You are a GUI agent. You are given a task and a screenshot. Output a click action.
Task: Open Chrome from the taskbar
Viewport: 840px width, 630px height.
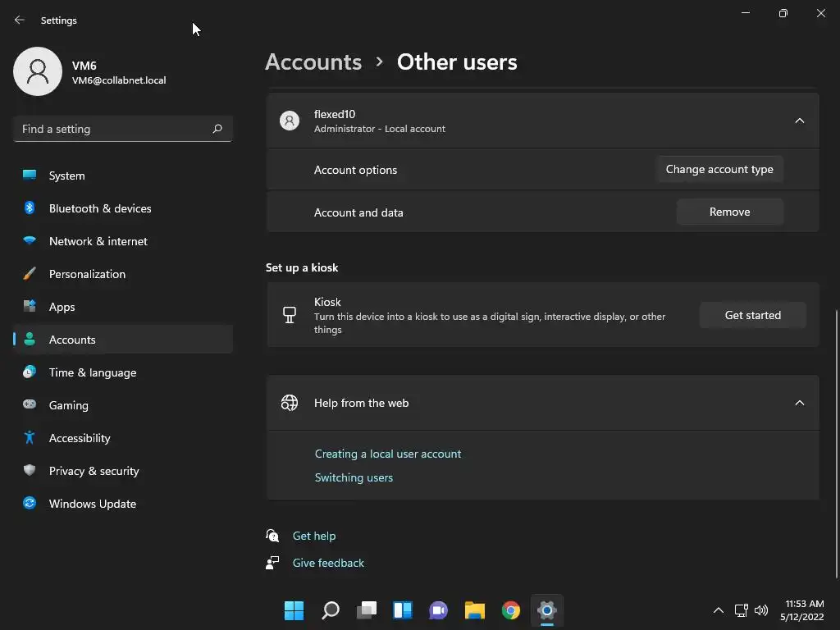click(x=510, y=610)
